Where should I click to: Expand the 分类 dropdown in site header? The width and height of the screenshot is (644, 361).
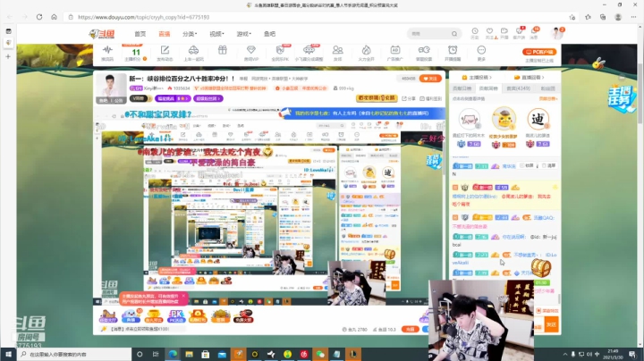point(190,34)
